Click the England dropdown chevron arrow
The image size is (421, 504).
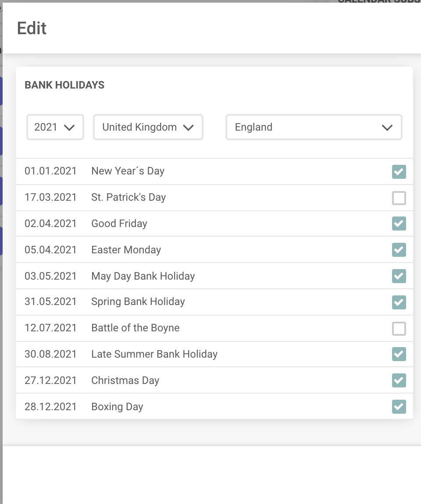(387, 128)
